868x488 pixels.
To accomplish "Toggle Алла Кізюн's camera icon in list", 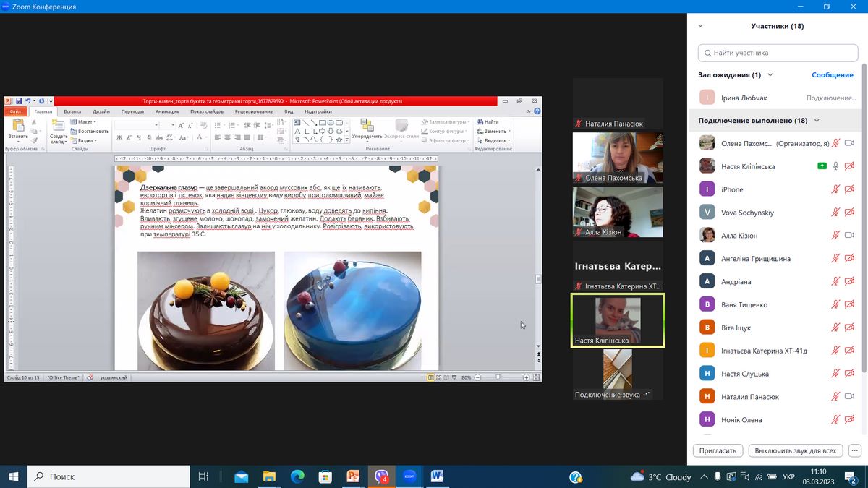I will (x=850, y=236).
